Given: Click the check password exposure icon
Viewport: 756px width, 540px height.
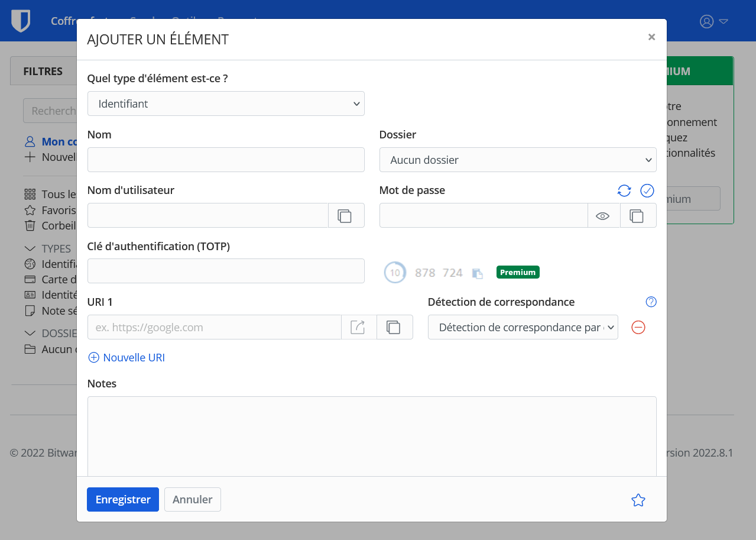Looking at the screenshot, I should point(647,190).
